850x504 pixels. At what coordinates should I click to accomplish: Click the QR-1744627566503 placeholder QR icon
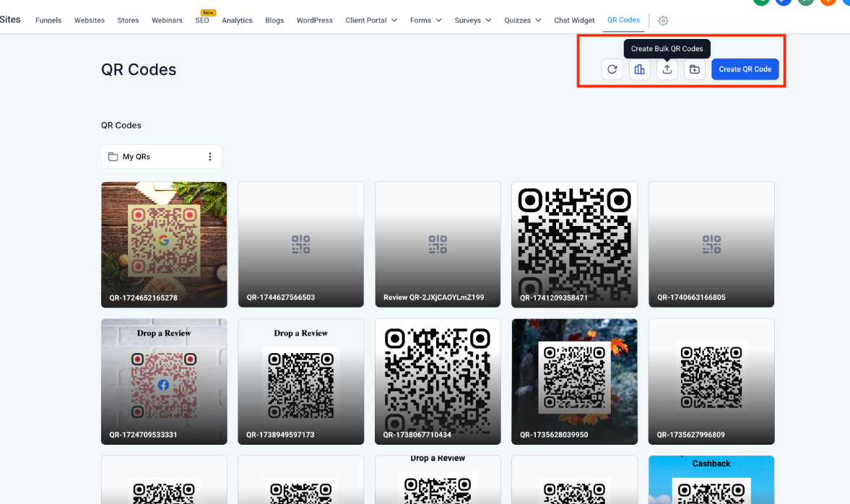pyautogui.click(x=301, y=244)
